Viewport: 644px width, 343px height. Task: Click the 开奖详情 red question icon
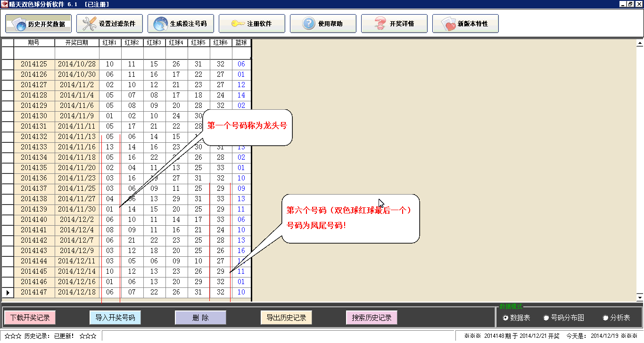pyautogui.click(x=380, y=24)
